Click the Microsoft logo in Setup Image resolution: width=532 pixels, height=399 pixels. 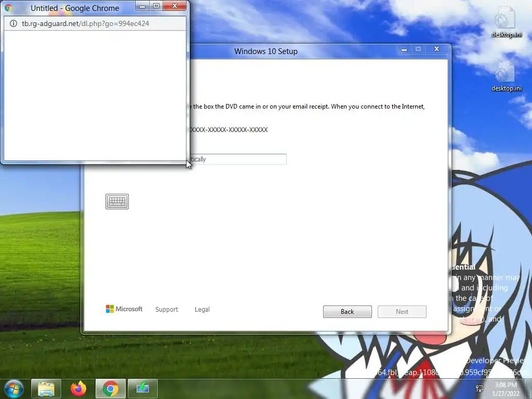click(124, 309)
